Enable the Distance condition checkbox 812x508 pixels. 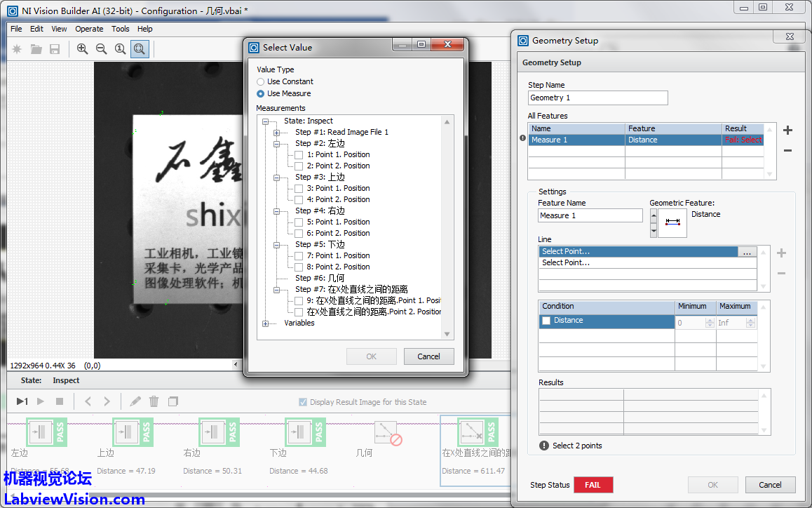(546, 321)
